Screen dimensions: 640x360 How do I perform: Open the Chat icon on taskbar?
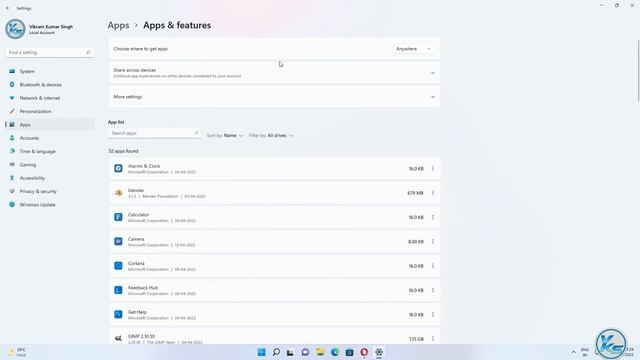(x=305, y=352)
